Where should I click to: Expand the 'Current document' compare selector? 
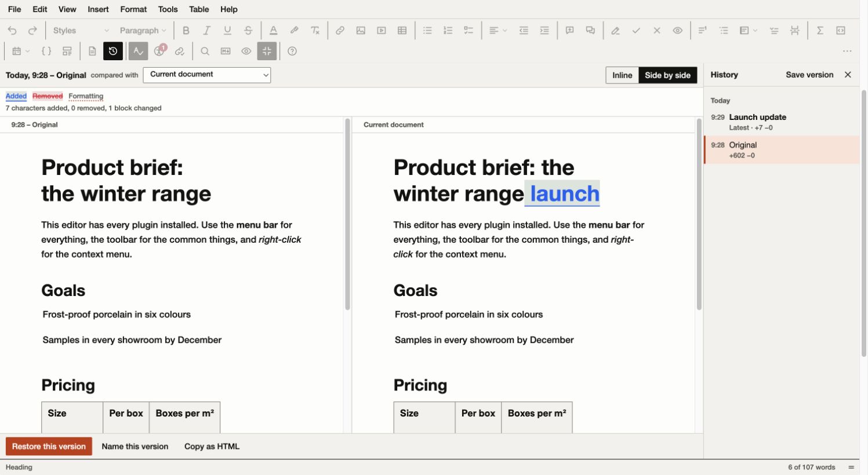[x=207, y=75]
